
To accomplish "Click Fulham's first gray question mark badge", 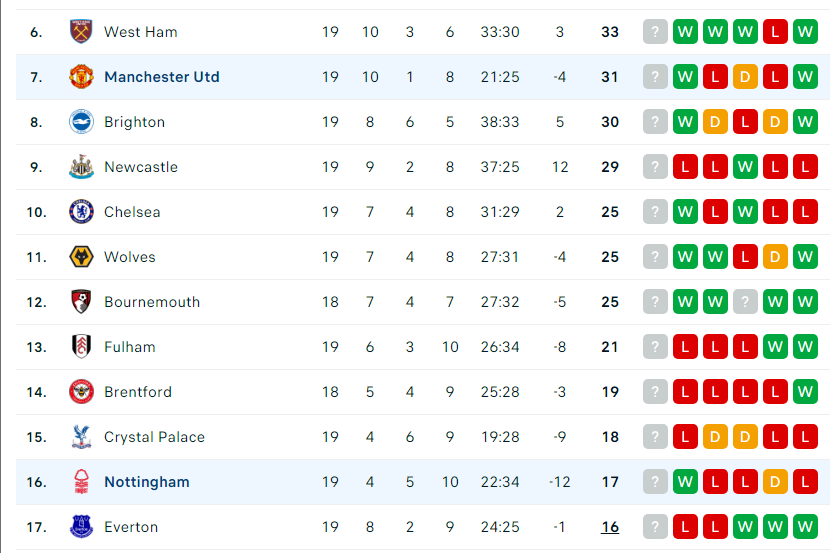I will pyautogui.click(x=655, y=347).
